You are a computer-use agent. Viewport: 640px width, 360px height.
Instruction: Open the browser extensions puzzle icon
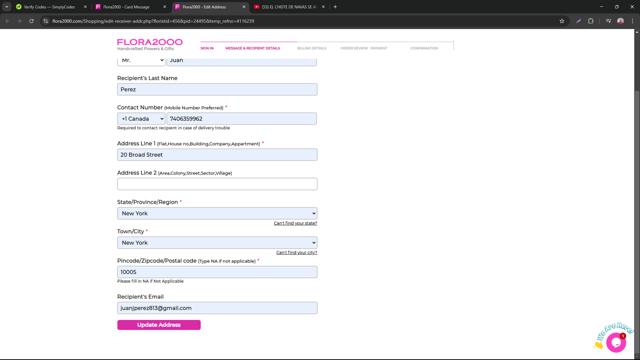(x=591, y=21)
